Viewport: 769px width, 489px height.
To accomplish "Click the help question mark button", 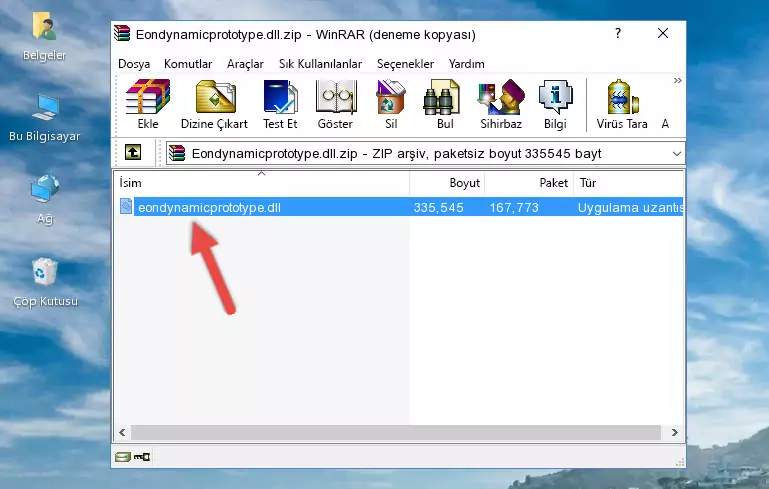I will point(618,33).
